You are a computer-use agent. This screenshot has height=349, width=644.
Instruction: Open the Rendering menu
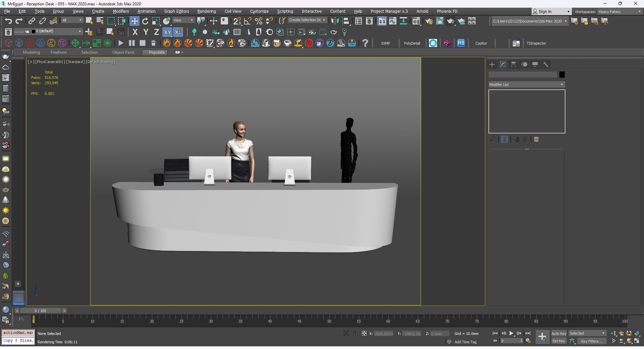206,11
